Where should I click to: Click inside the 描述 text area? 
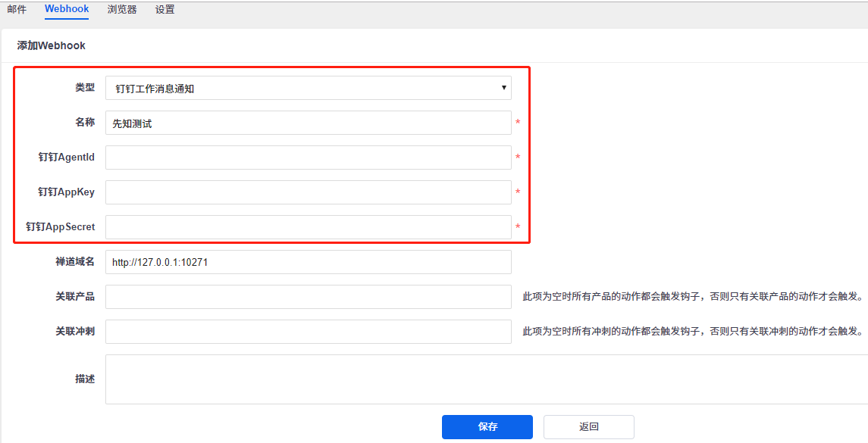tap(487, 379)
